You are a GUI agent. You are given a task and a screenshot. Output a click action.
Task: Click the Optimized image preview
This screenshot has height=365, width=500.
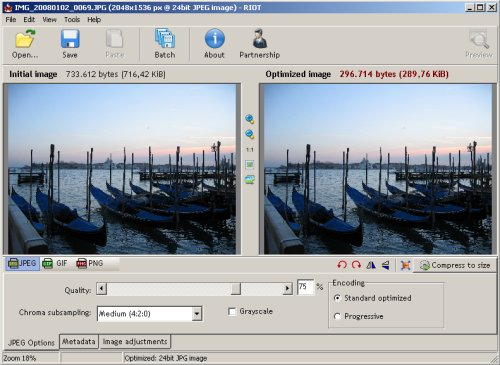coord(378,169)
